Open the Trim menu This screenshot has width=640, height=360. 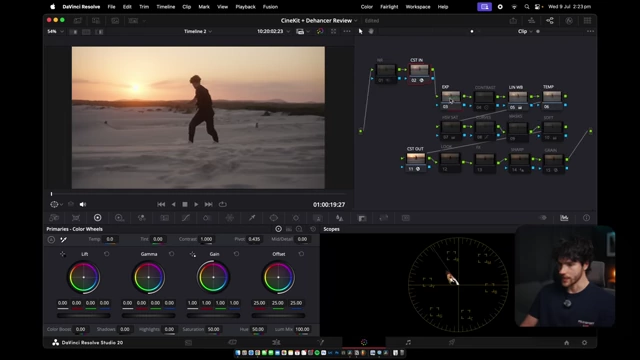(x=144, y=7)
